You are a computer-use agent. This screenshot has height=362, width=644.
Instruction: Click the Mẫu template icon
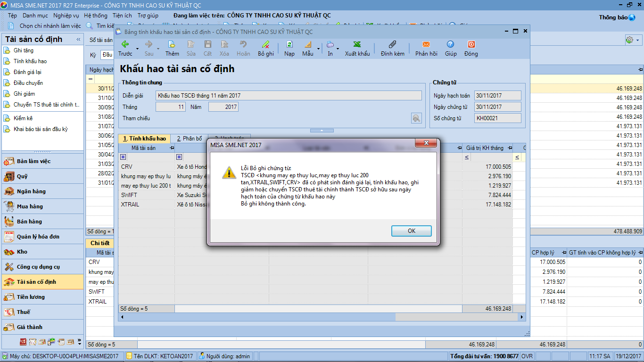[308, 44]
